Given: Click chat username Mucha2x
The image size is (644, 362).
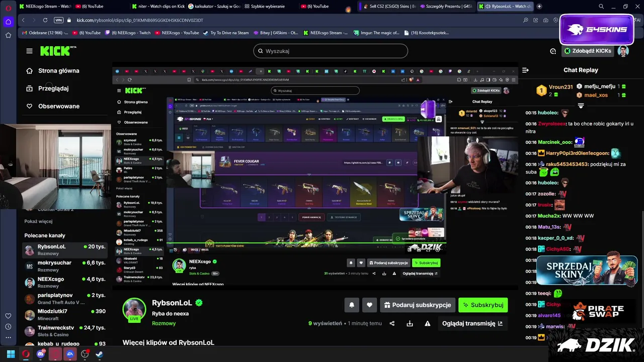Looking at the screenshot, I should pos(549,216).
